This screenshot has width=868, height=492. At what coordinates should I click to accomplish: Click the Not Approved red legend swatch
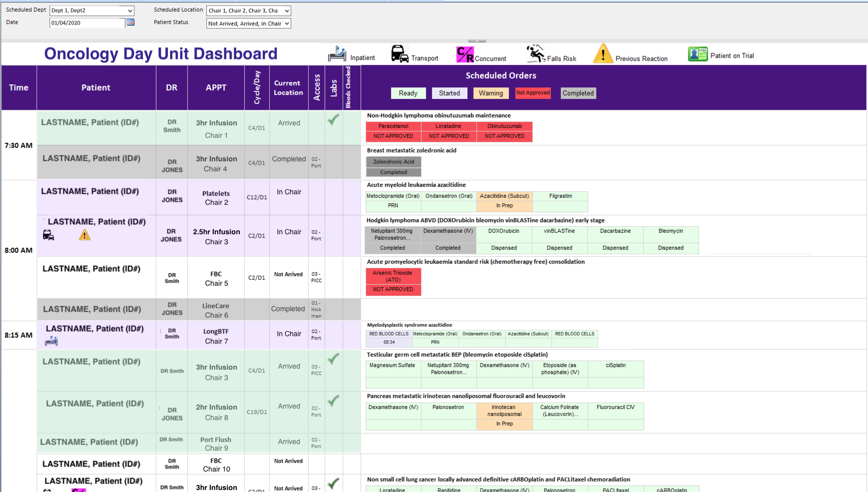(533, 93)
